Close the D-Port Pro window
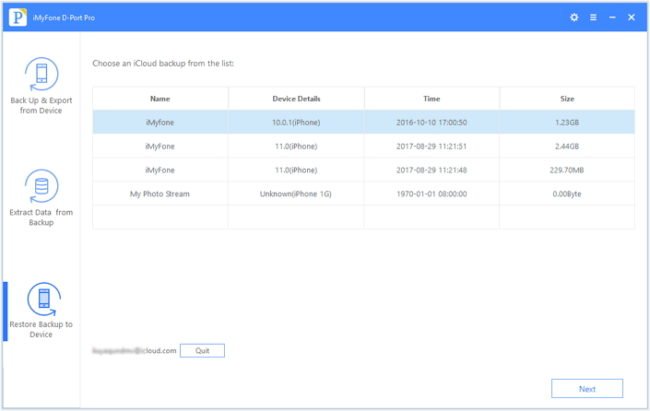The height and width of the screenshot is (411, 650). coord(631,17)
